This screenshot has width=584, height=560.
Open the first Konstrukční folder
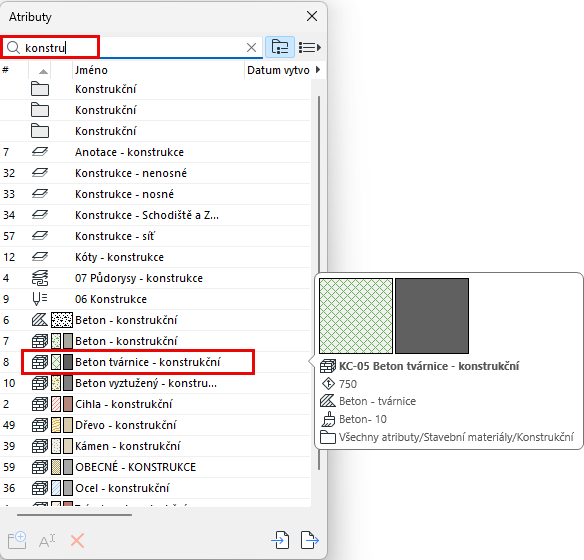[x=155, y=89]
